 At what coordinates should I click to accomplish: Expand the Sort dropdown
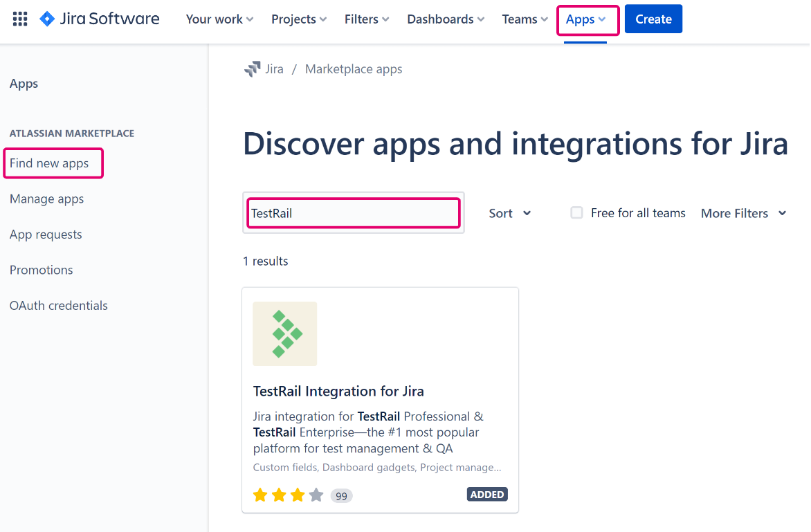pos(510,213)
